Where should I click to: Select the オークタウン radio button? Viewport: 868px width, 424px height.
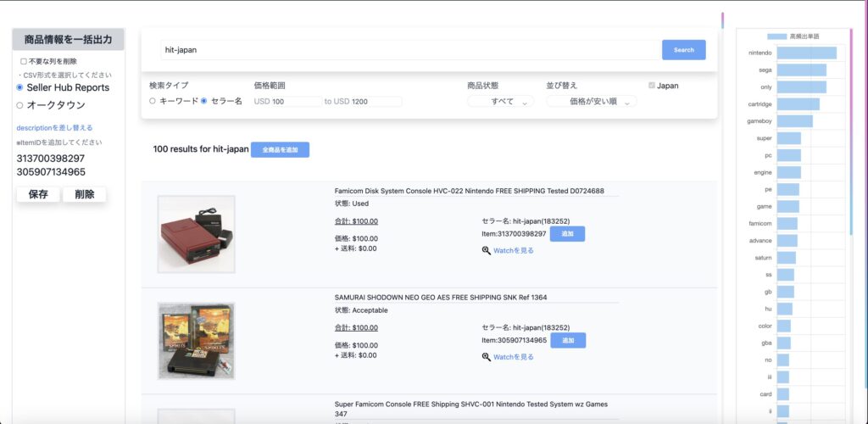click(20, 105)
